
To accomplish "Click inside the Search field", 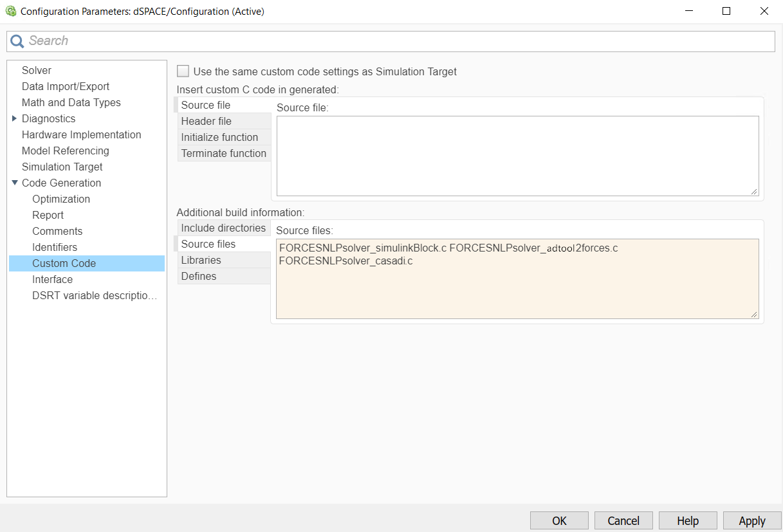I will point(399,41).
